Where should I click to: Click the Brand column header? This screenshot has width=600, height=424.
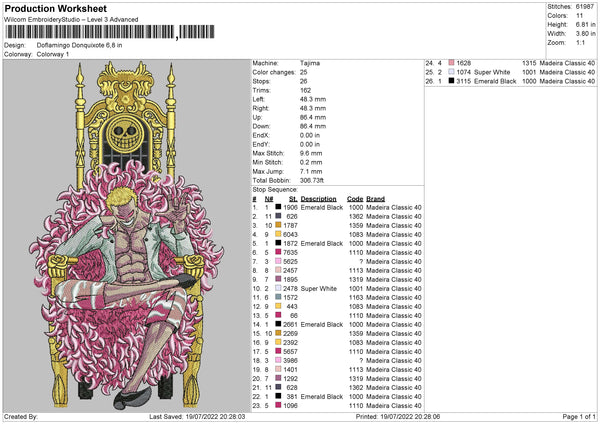pyautogui.click(x=375, y=199)
